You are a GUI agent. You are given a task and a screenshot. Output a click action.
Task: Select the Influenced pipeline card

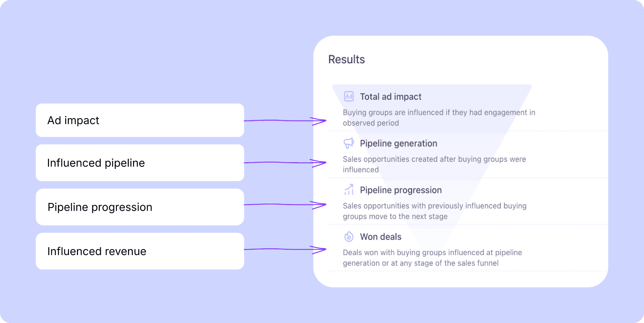point(140,163)
